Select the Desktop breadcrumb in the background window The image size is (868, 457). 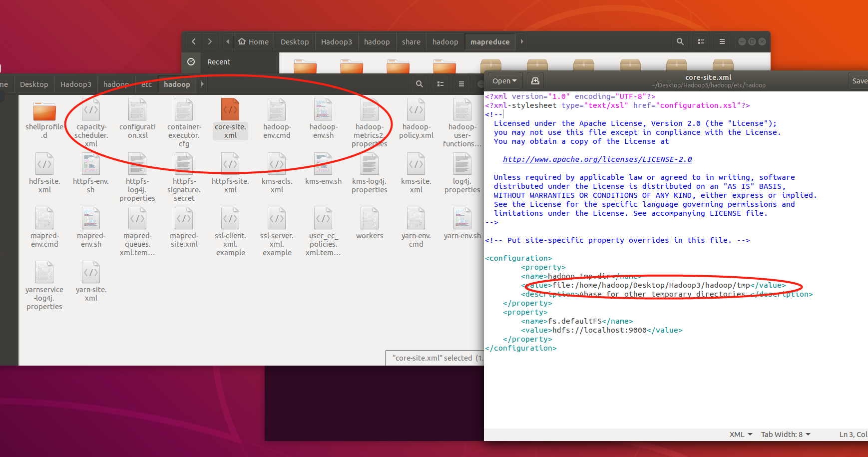pyautogui.click(x=33, y=84)
